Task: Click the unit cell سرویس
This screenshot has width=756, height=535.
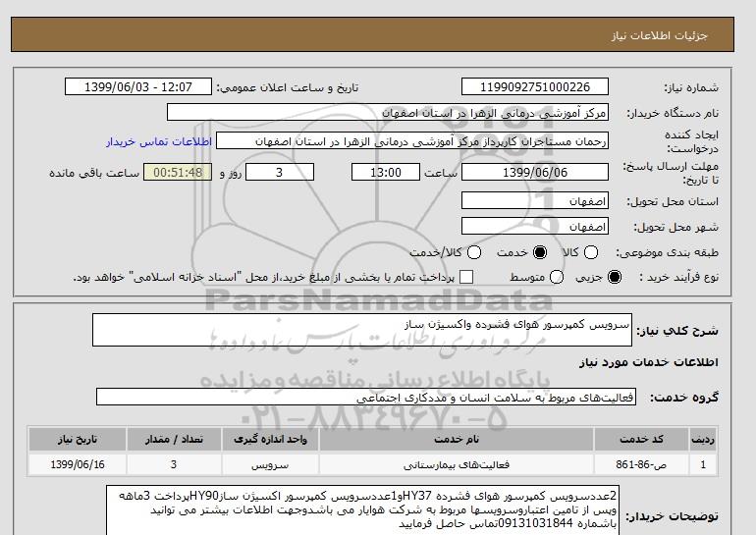Action: [x=270, y=464]
